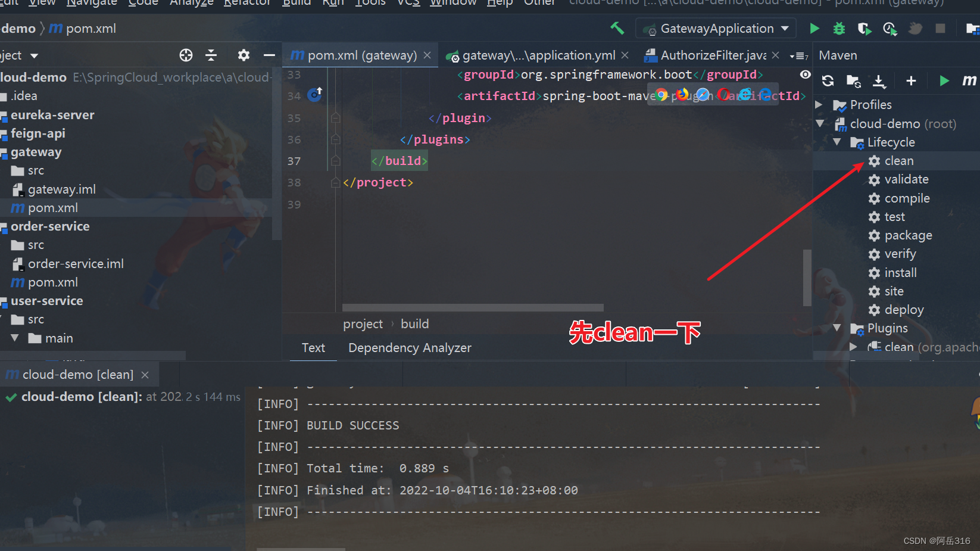This screenshot has width=980, height=551.
Task: Open the profiler run icon
Action: [x=890, y=28]
